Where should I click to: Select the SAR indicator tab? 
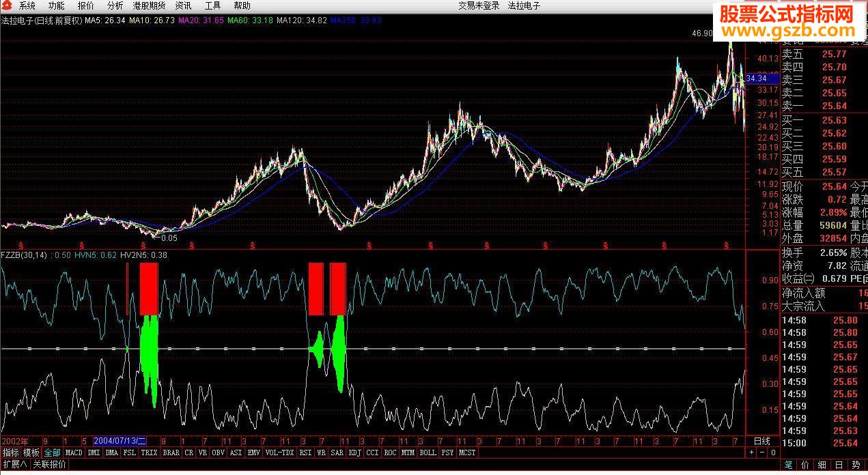337,452
